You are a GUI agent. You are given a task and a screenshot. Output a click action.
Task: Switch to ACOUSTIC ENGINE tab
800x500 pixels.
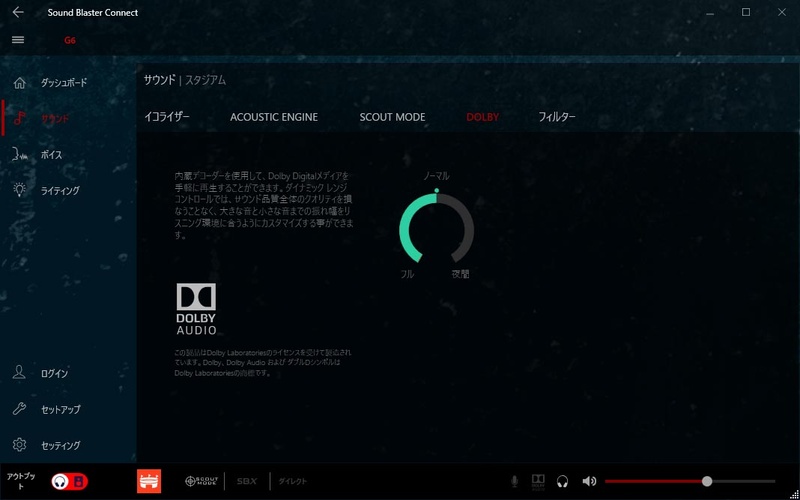(x=274, y=117)
